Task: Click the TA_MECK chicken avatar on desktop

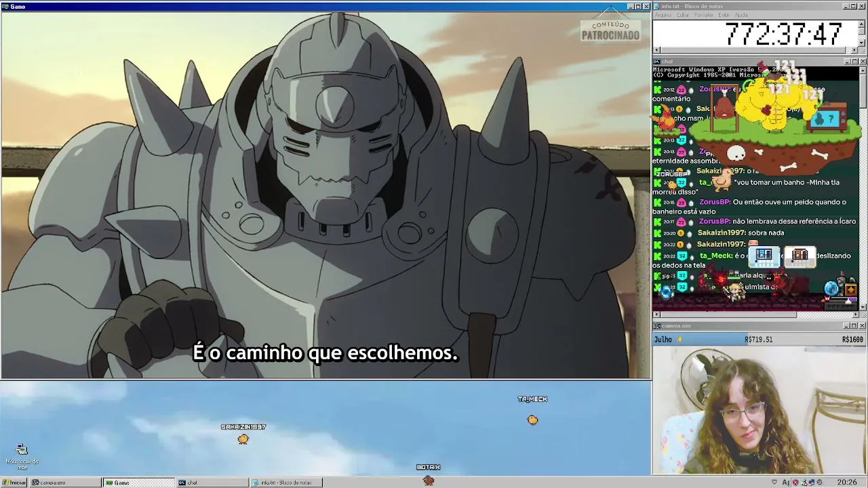Action: (532, 420)
